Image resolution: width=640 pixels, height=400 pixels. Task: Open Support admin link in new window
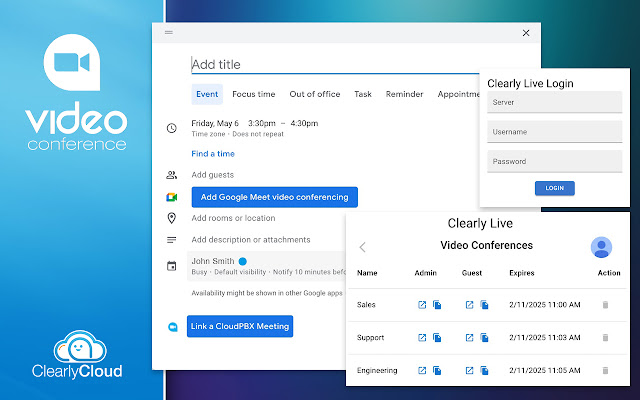422,338
